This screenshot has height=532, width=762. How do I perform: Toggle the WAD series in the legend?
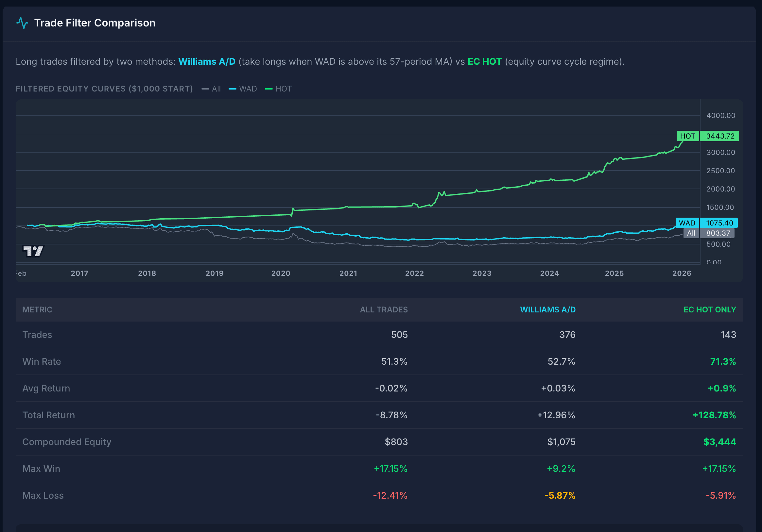click(x=248, y=89)
